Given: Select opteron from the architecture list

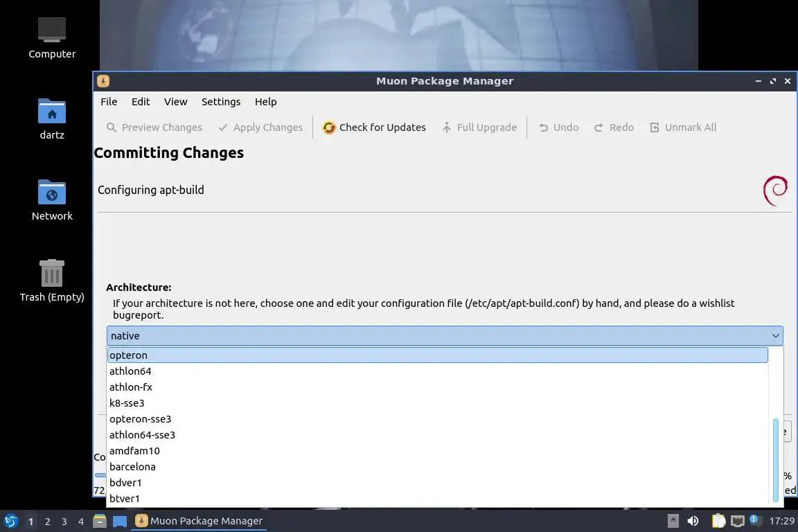Looking at the screenshot, I should click(x=437, y=355).
